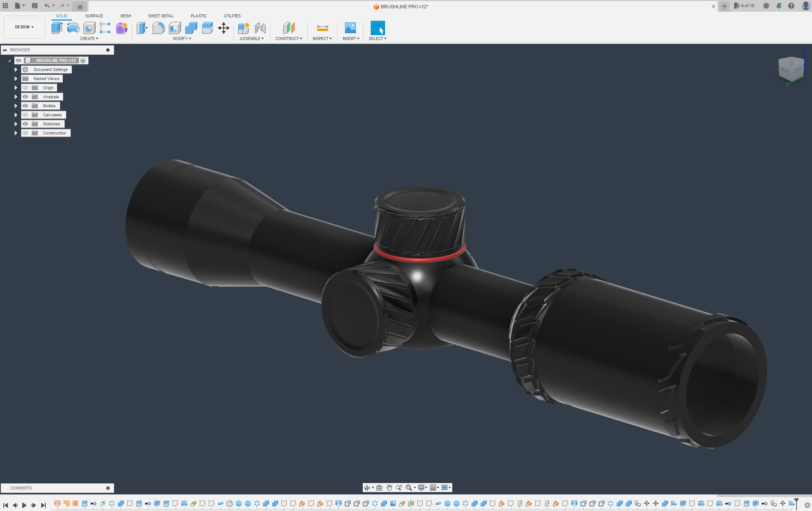Click the Joint icon in Assemble
Viewport: 812px width, 511px height.
point(260,28)
